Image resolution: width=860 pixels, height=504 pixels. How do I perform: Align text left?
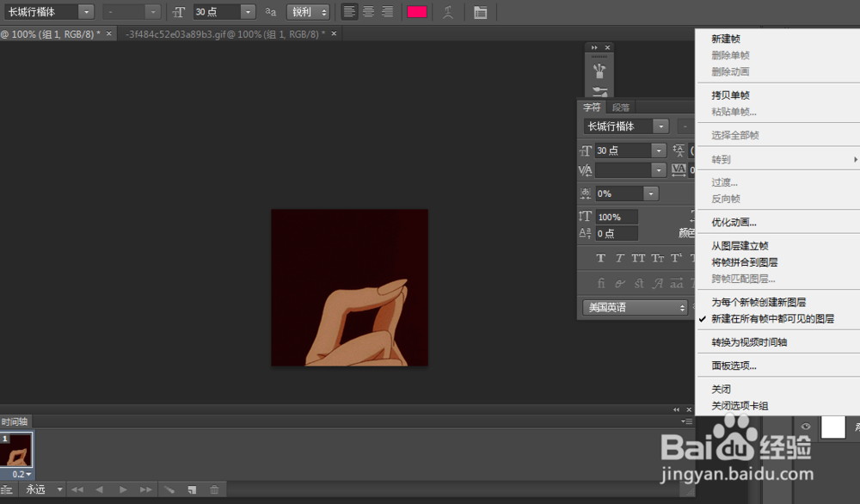tap(349, 11)
